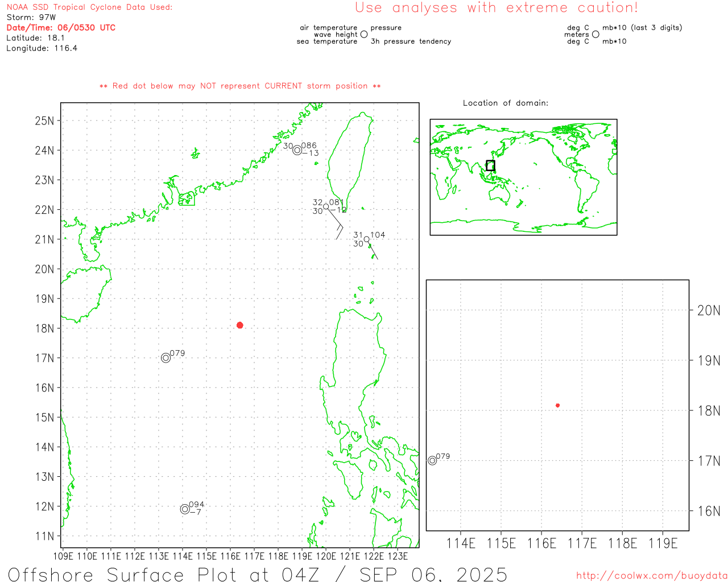
Task: Click legend circle beside meters unit label
Action: pyautogui.click(x=595, y=34)
